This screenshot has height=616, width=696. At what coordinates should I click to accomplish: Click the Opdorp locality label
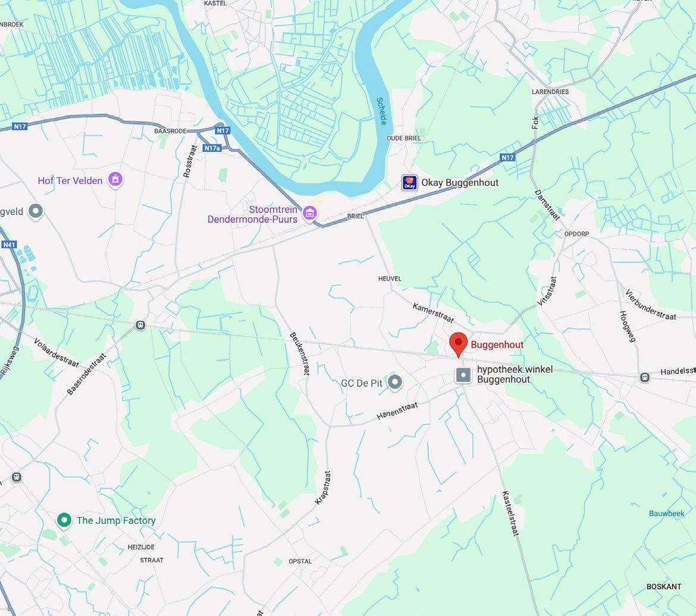tap(576, 234)
